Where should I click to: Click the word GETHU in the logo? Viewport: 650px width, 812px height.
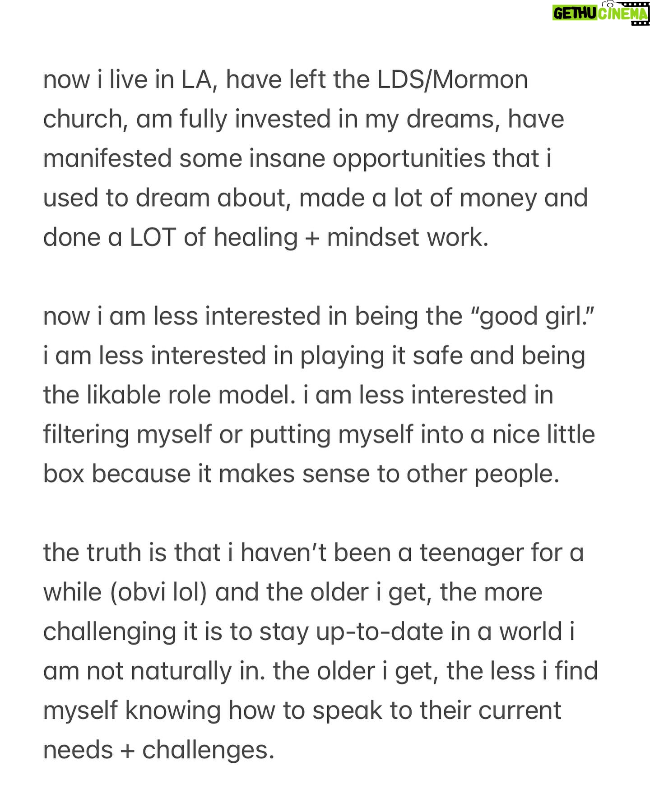point(576,14)
